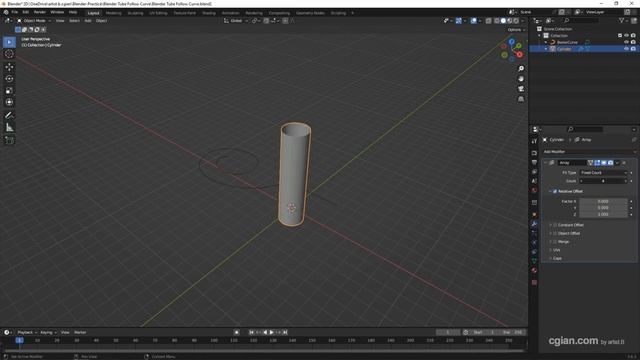Open the Scene properties tab

click(x=534, y=181)
